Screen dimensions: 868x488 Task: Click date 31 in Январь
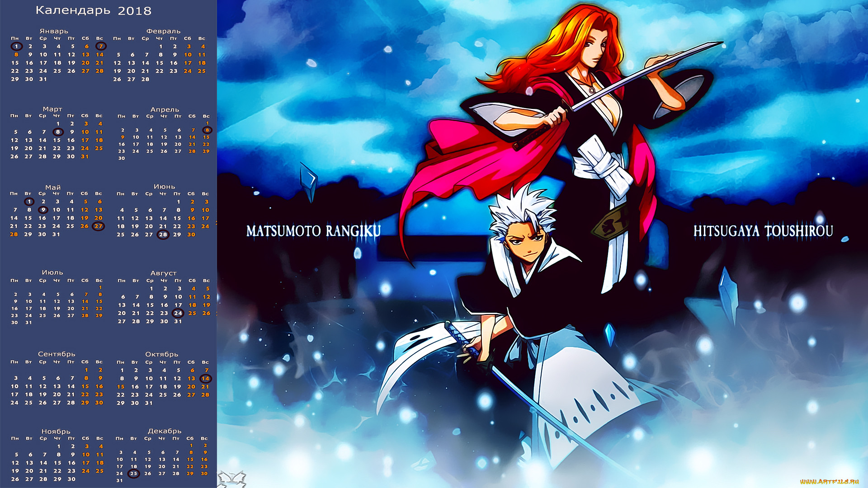[43, 79]
